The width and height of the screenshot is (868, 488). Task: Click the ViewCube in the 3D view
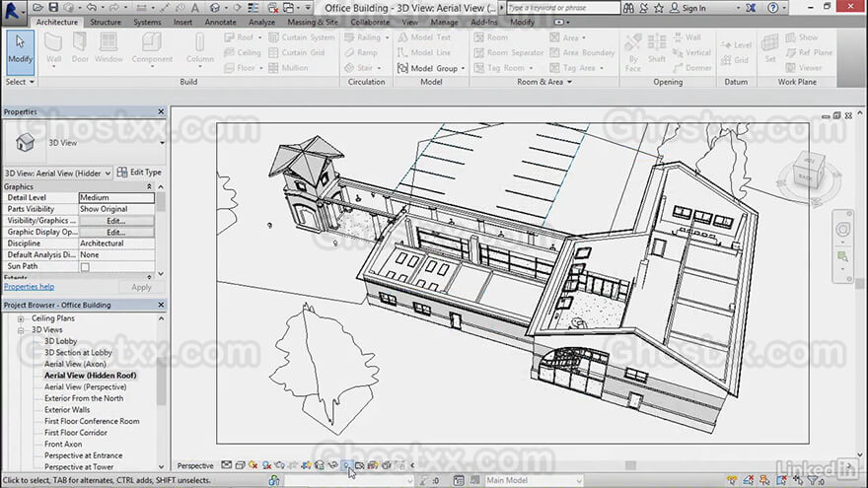pyautogui.click(x=808, y=174)
